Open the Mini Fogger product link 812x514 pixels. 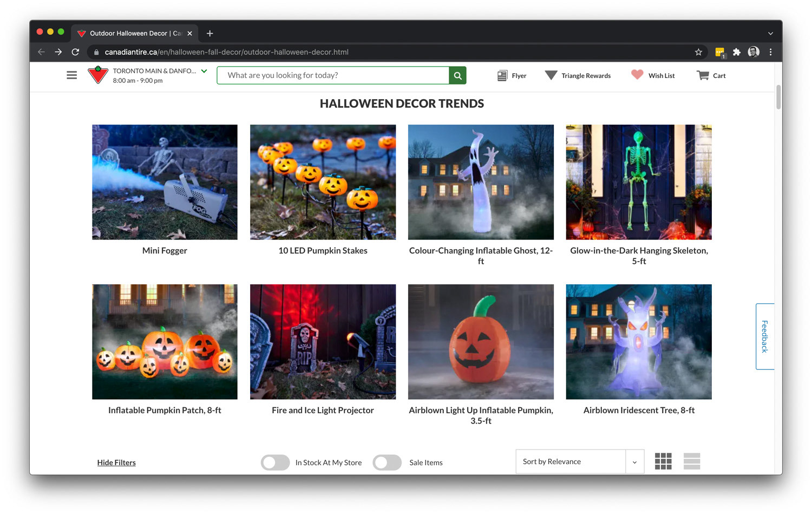[x=165, y=251]
